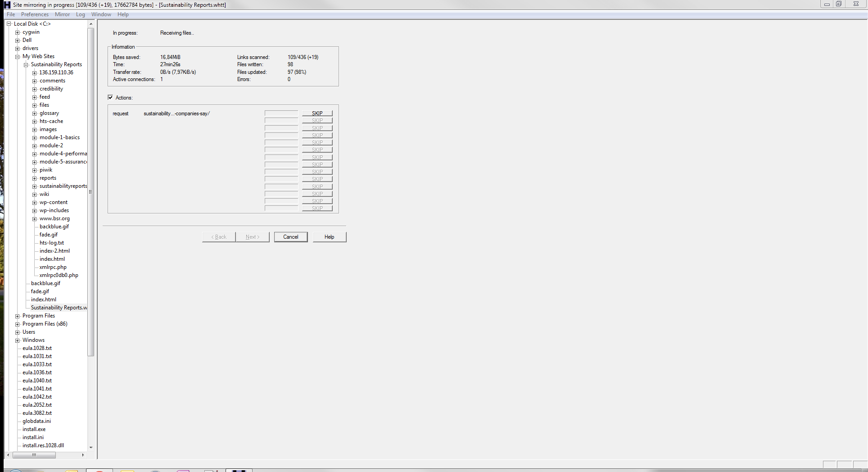Collapse the Sustainability Reports tree node
Image resolution: width=868 pixels, height=472 pixels.
point(26,65)
